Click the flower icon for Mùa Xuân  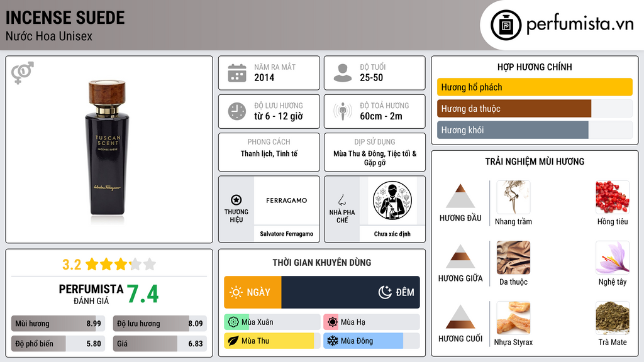click(x=233, y=322)
